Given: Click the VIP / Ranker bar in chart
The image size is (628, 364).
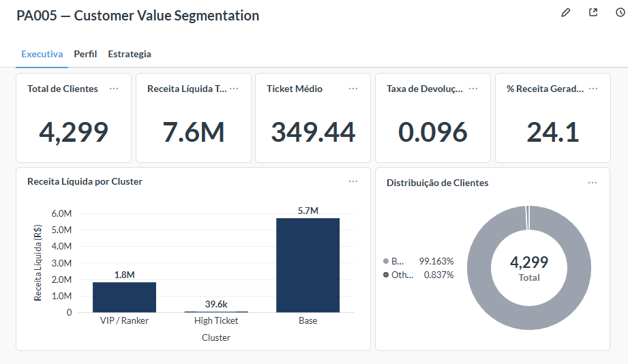Looking at the screenshot, I should coord(124,297).
